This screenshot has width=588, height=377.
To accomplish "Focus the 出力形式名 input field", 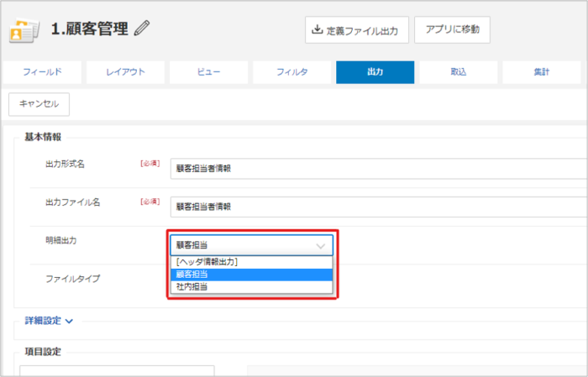I will pyautogui.click(x=379, y=169).
